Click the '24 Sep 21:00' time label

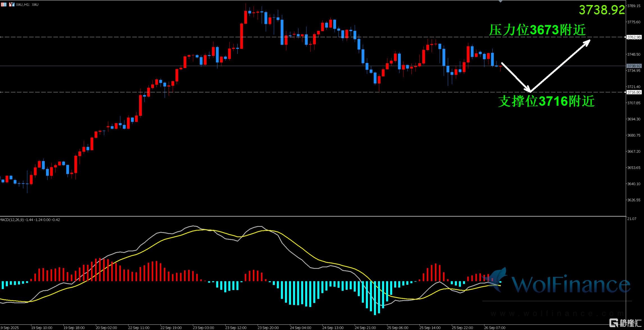tap(365, 328)
